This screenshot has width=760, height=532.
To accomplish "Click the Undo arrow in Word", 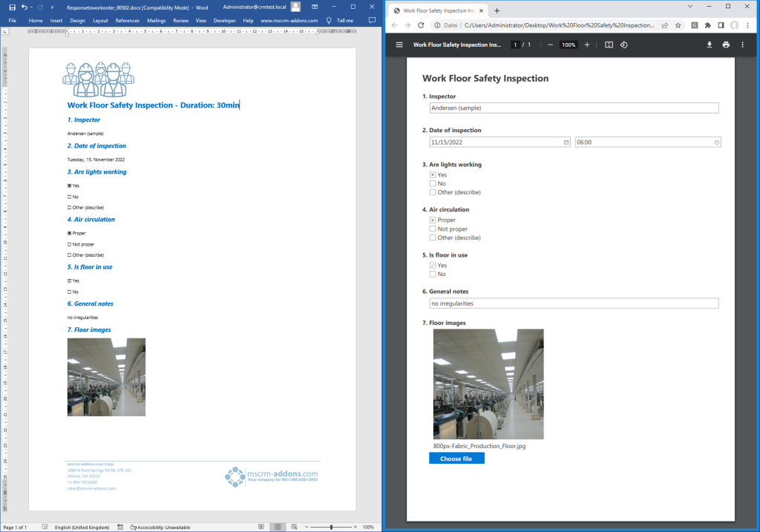I will click(24, 7).
